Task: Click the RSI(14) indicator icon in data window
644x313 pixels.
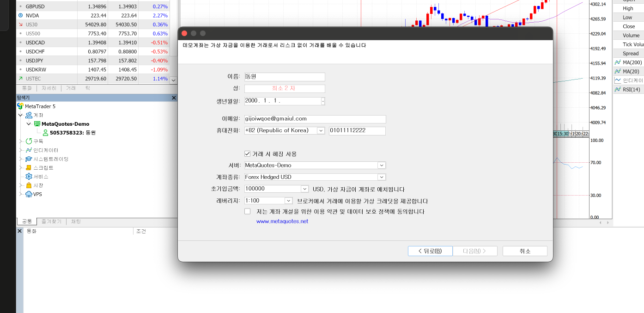Action: [x=618, y=89]
